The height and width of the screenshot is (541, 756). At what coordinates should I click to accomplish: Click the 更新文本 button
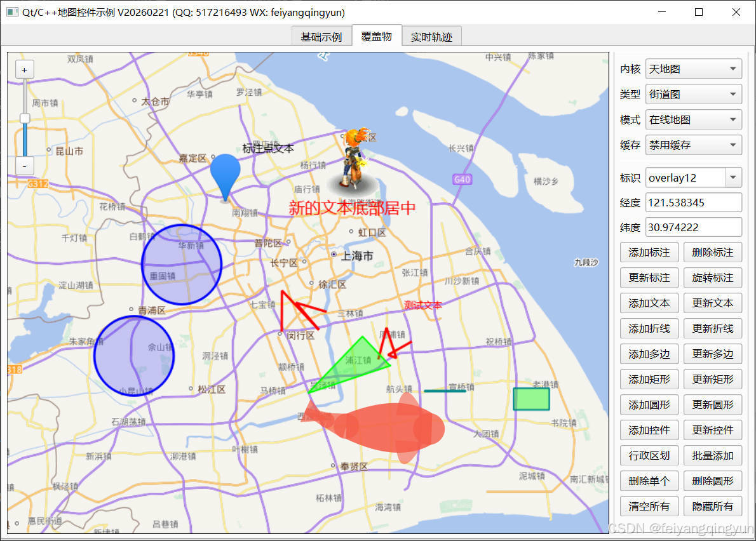click(x=713, y=303)
